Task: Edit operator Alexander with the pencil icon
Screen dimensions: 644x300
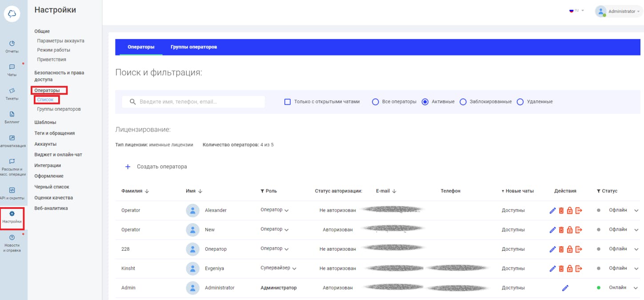Action: 552,210
